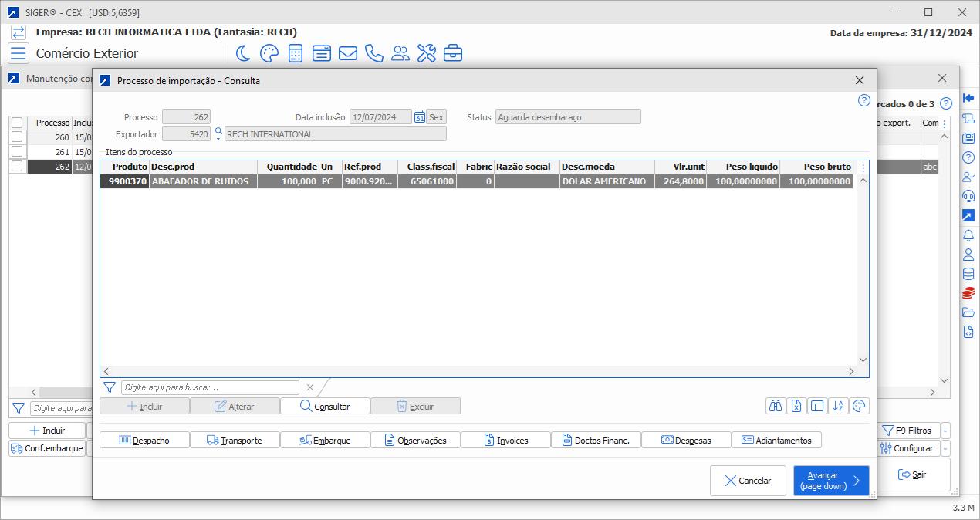Open notifications bell in right sidebar
The image size is (980, 520).
tap(968, 235)
